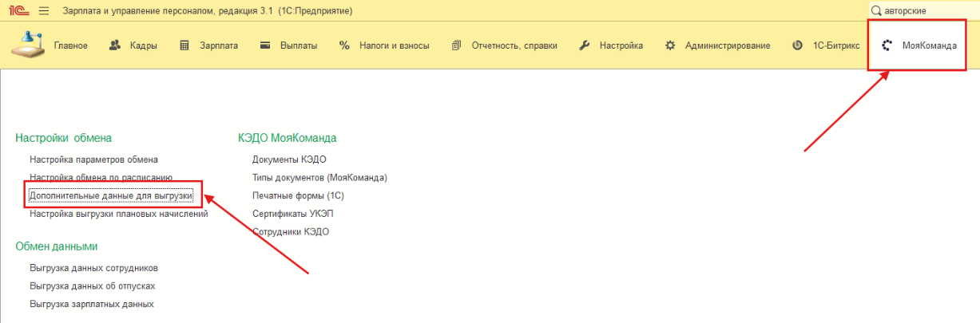Open Настройка параметров обмена
Screen dimensions: 980x323
[x=93, y=160]
